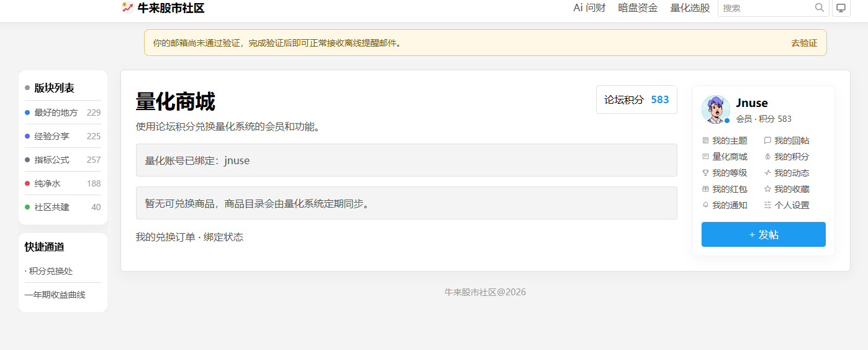Click the 版块列表 heading
The image size is (868, 350).
[55, 88]
